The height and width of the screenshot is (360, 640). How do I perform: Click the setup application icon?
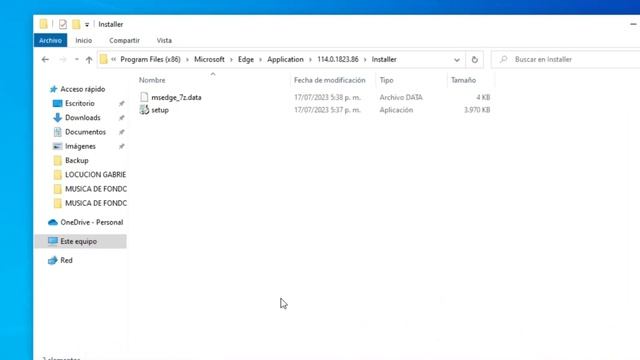144,110
